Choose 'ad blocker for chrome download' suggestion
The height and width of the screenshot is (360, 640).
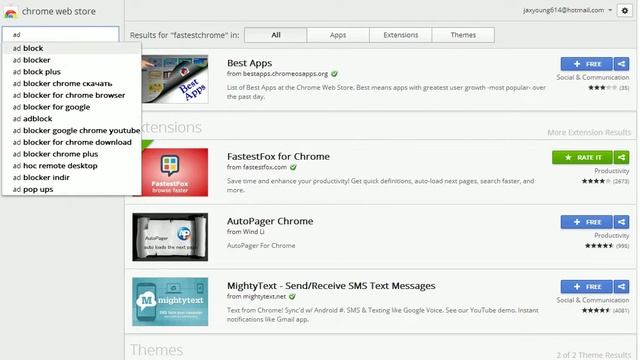pos(72,142)
